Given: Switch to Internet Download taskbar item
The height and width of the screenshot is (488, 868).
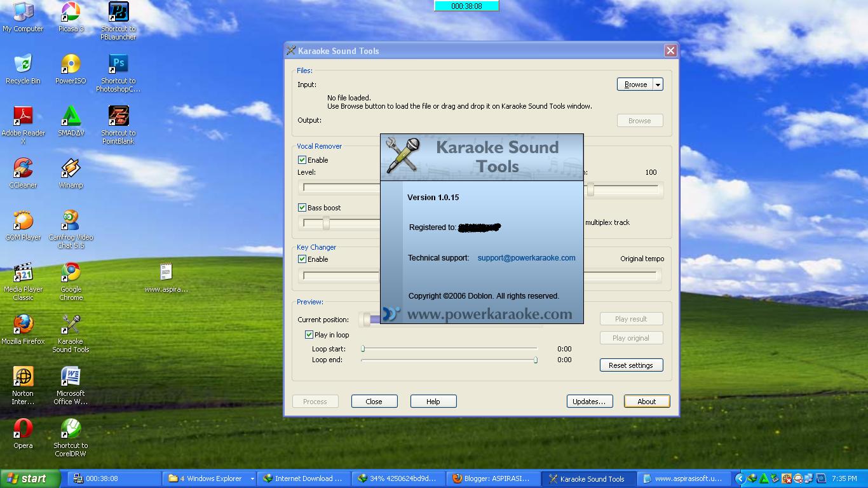Looking at the screenshot, I should (303, 478).
